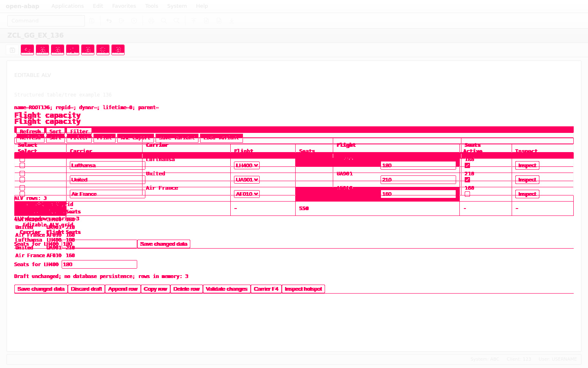Viewport: 588px width, 368px height.
Task: Uncheck the Active checkbox in Lufthansa row
Action: [467, 166]
